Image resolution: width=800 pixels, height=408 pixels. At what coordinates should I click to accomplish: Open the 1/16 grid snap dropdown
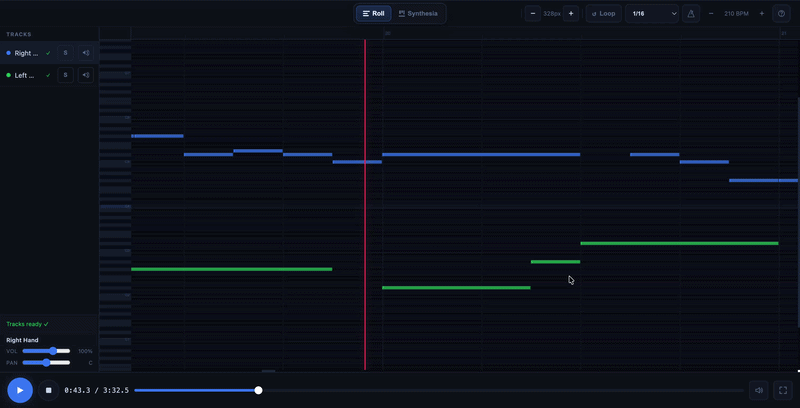tap(653, 14)
